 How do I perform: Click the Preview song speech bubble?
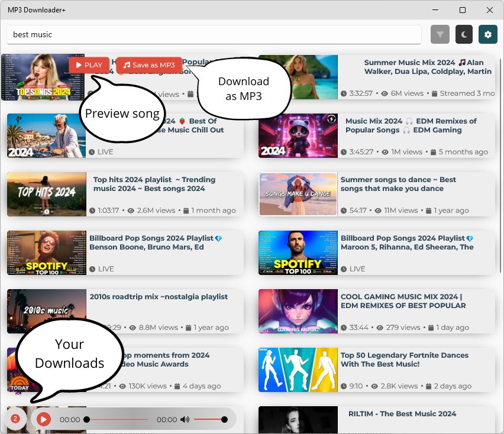122,113
